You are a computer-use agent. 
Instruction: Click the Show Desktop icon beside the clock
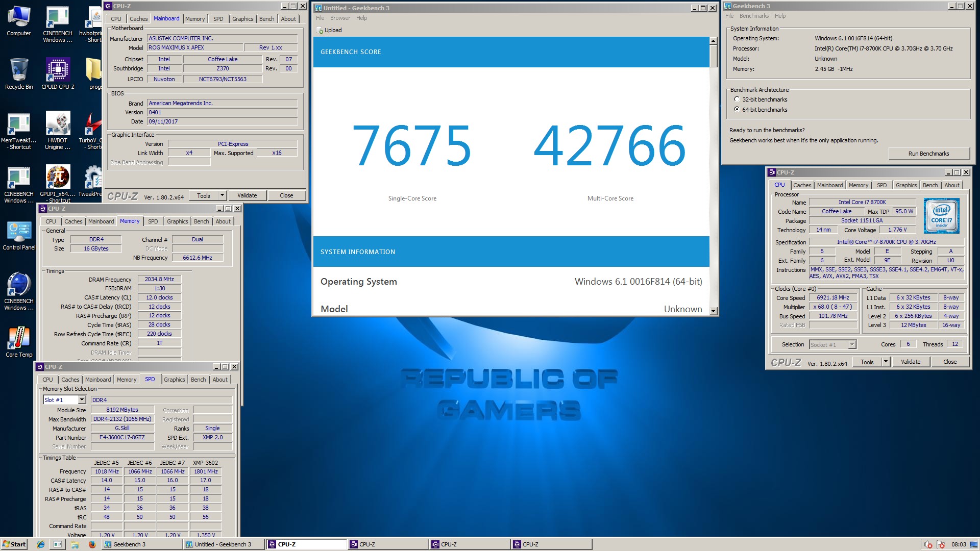pos(974,544)
